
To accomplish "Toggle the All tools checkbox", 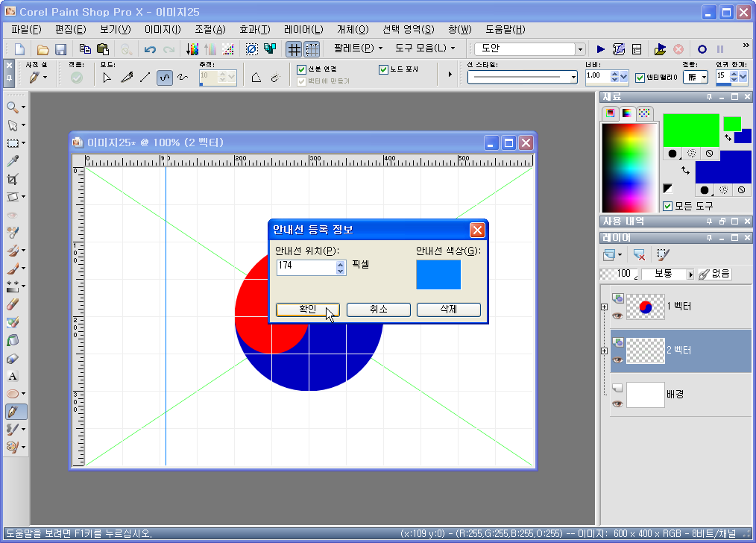I will 668,207.
